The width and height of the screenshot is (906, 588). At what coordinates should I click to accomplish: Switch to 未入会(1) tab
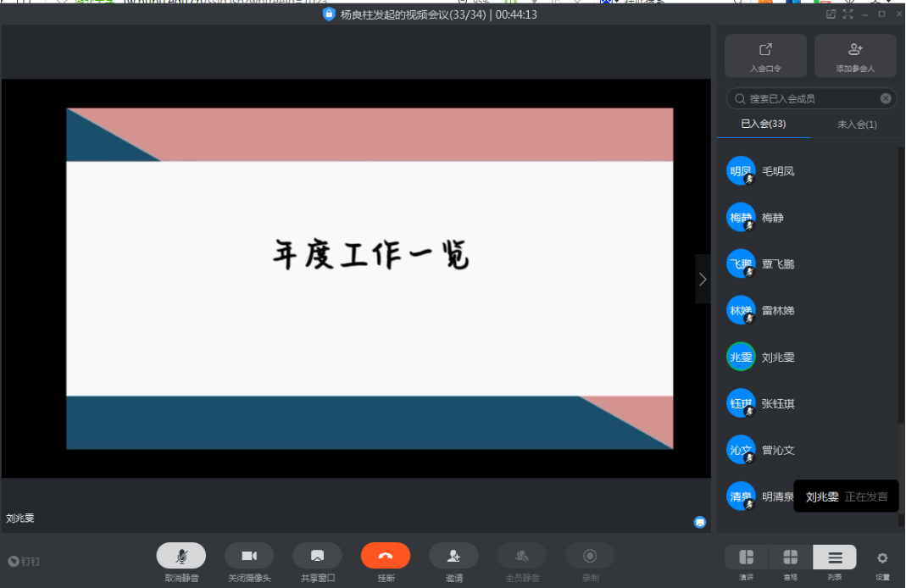pos(857,125)
